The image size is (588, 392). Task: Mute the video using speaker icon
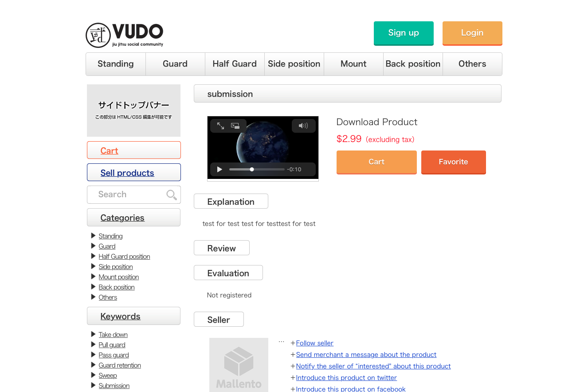coord(303,126)
